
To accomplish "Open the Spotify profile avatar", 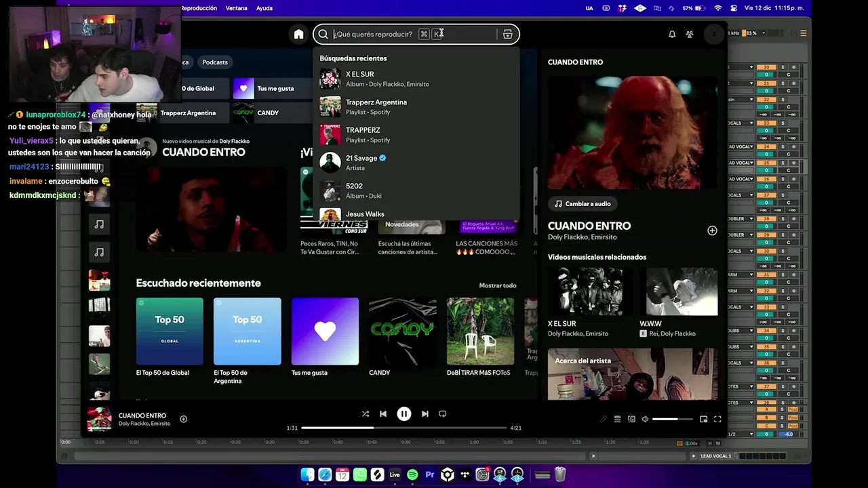I will click(713, 34).
